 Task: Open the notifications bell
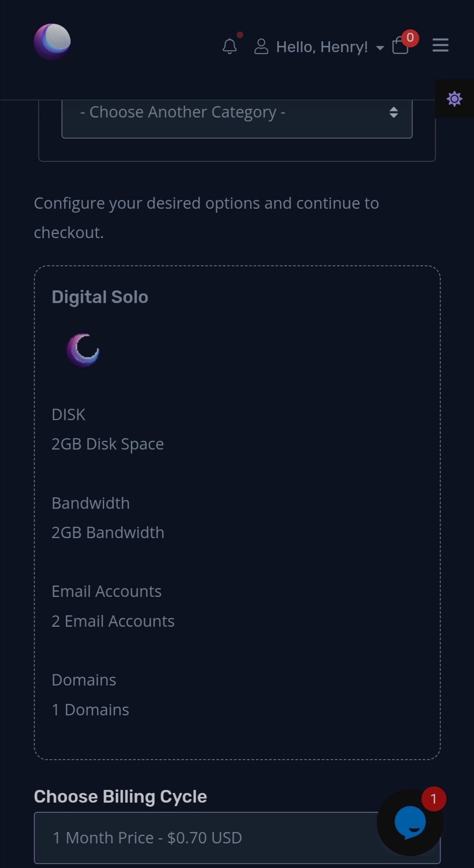230,47
